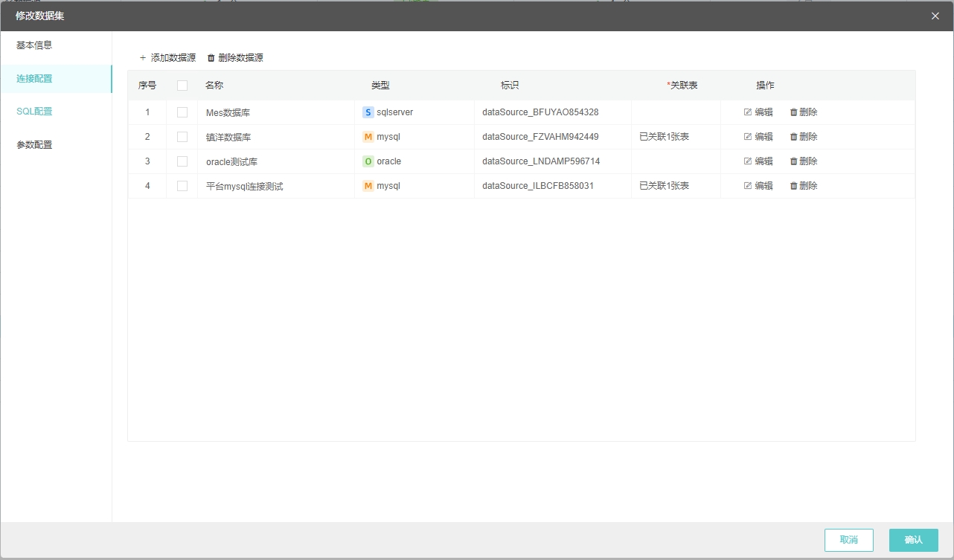Click the 类型 column header

[x=380, y=86]
